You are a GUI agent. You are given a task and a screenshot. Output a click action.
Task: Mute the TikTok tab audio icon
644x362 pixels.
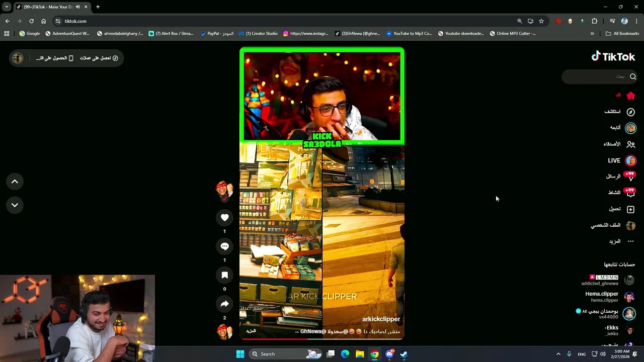click(77, 7)
